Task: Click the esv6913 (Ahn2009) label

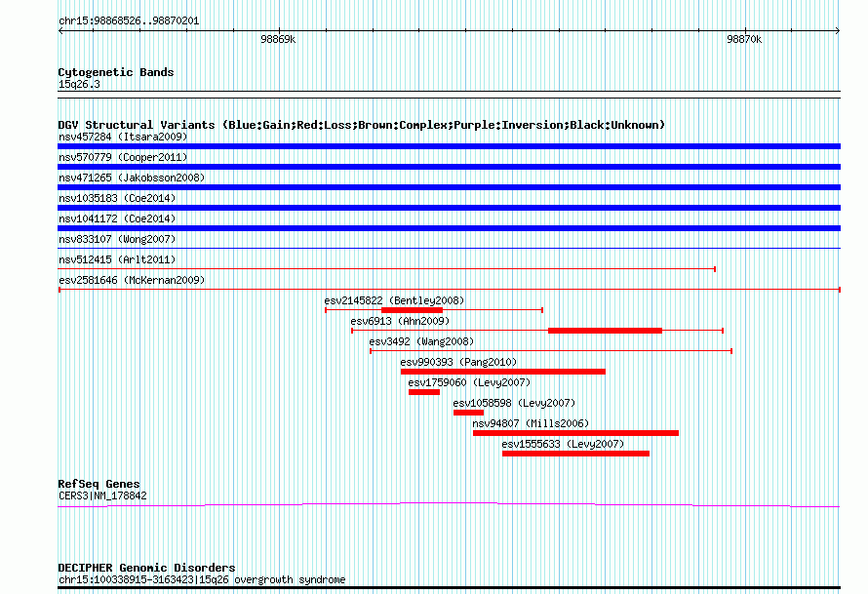Action: point(400,321)
